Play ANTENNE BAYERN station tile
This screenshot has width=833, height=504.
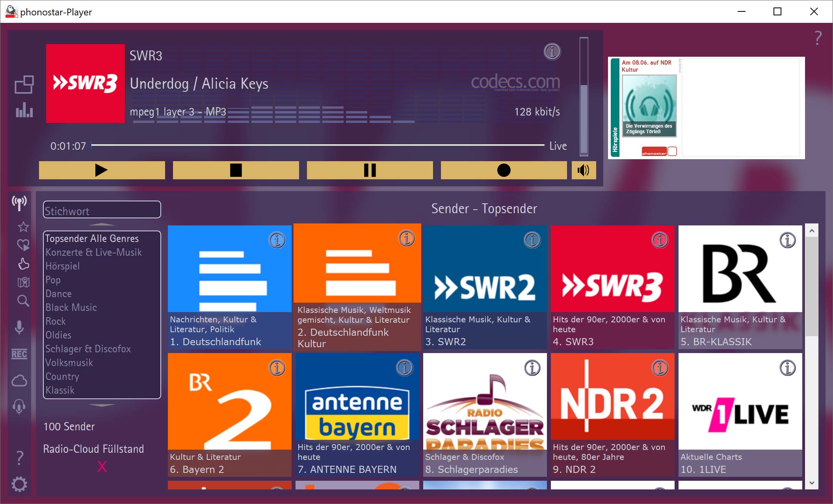357,415
